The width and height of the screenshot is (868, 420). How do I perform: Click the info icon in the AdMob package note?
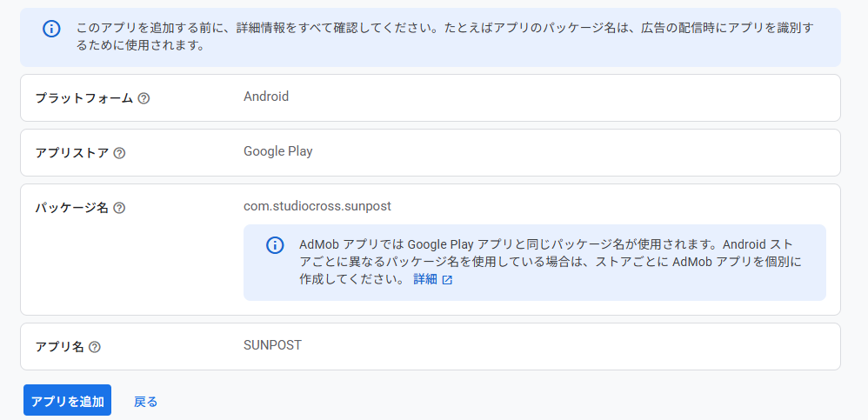[x=275, y=245]
